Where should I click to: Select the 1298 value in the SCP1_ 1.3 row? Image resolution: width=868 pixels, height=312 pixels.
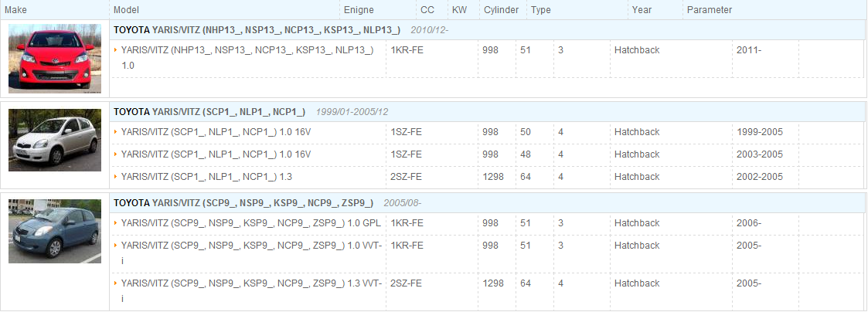tap(493, 177)
